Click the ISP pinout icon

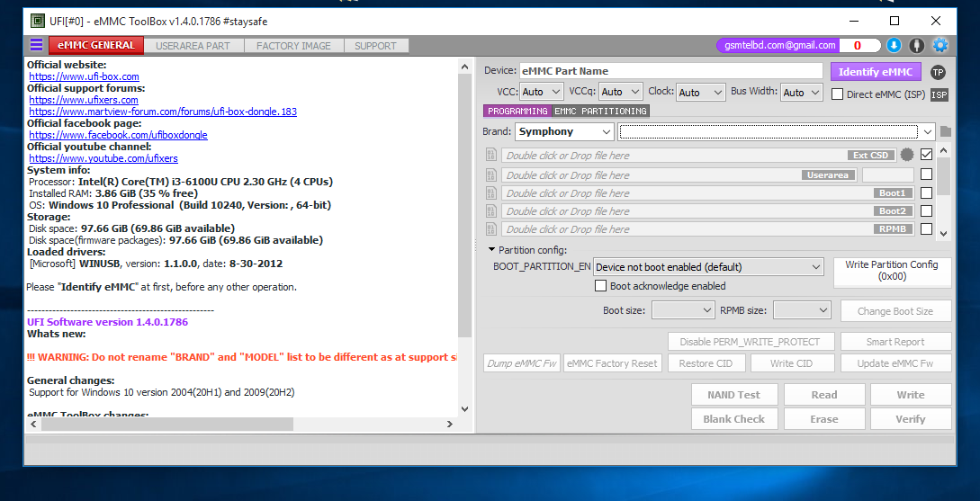click(x=939, y=94)
